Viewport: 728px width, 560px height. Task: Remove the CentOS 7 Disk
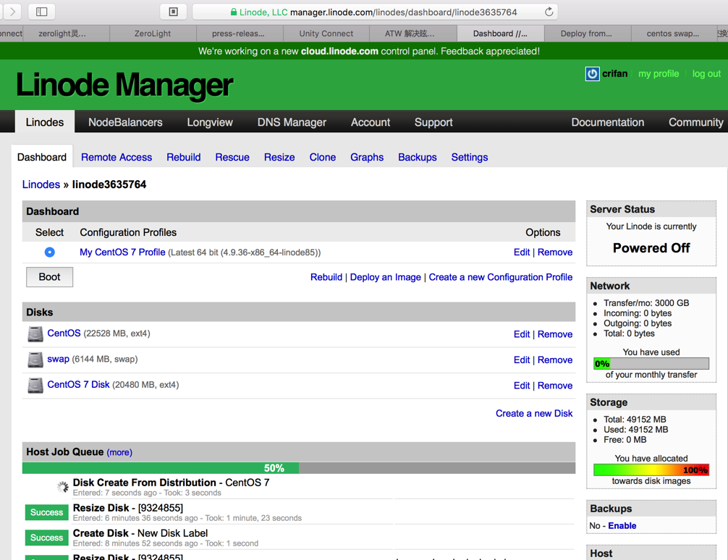[x=555, y=386]
